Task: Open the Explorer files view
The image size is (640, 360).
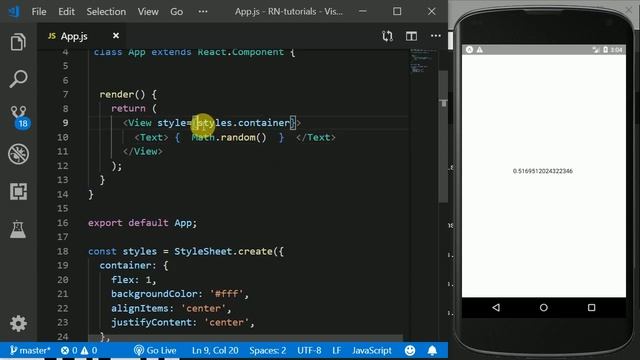Action: click(18, 42)
